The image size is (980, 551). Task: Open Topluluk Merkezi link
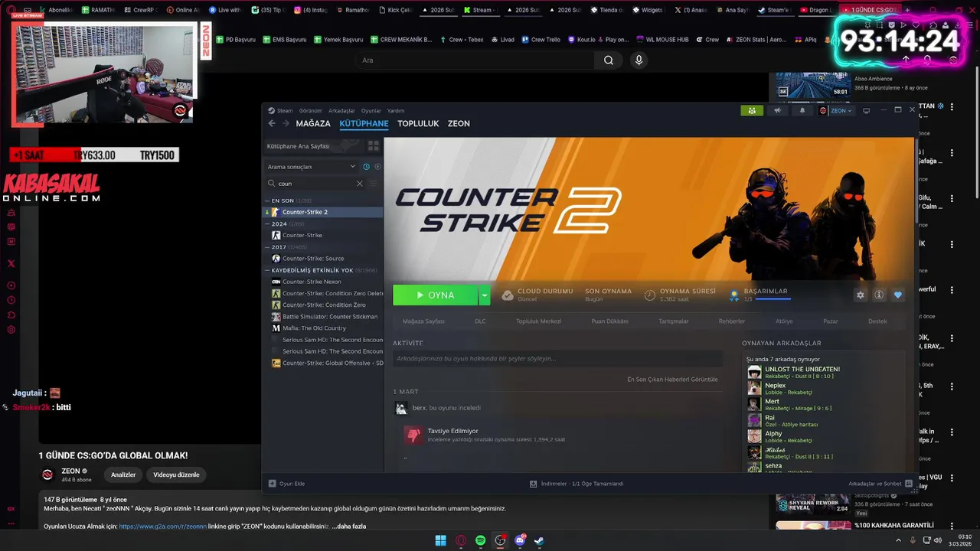(x=538, y=321)
